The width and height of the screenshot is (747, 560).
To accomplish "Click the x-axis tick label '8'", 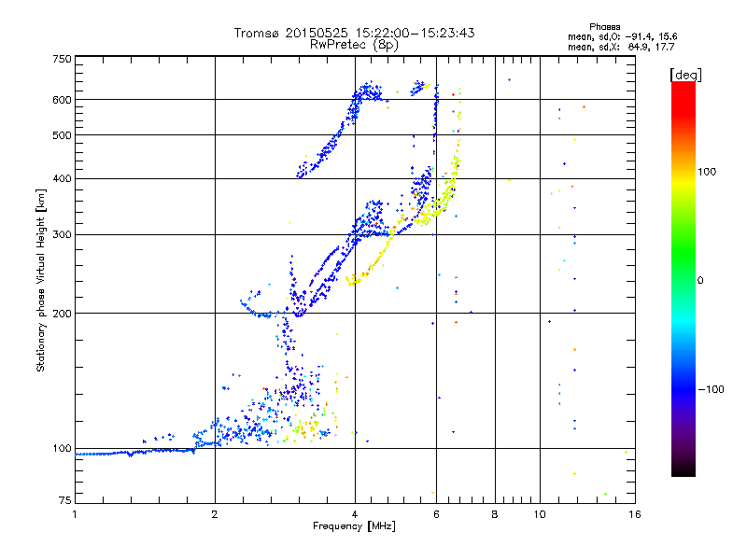I will click(495, 514).
